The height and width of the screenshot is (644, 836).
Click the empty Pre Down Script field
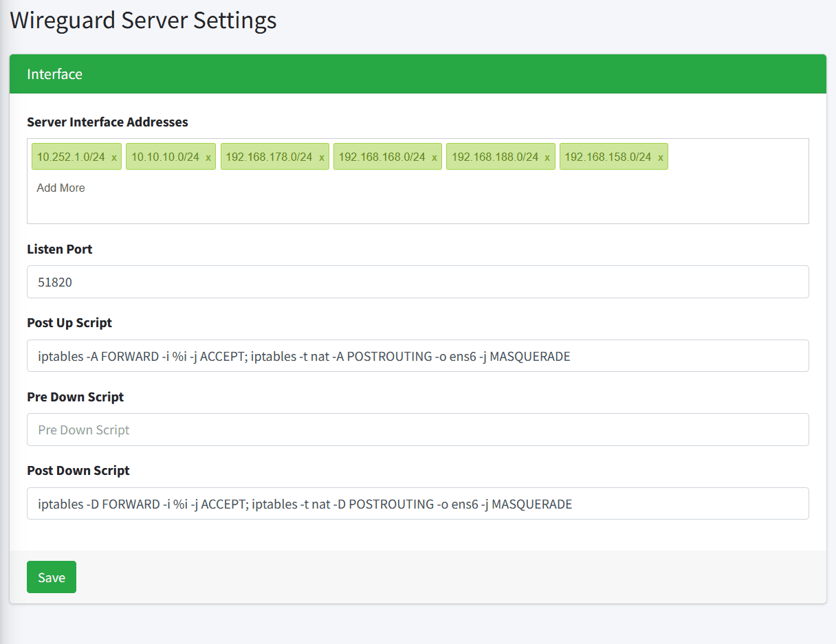coord(417,430)
